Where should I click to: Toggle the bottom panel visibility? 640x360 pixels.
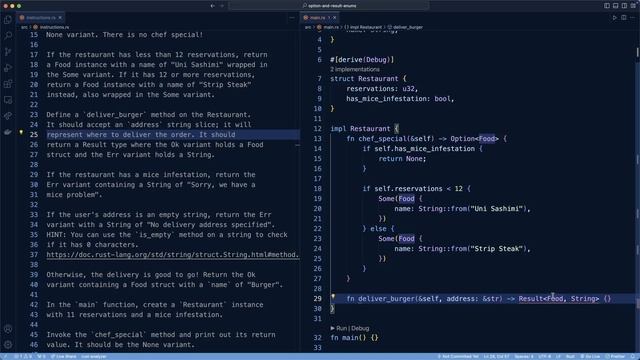[616, 6]
